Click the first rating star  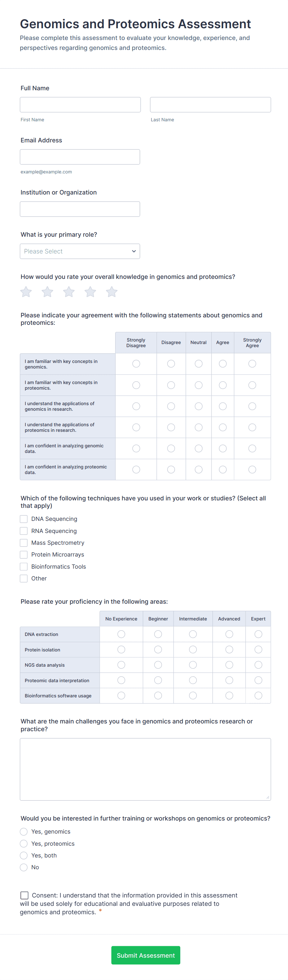click(26, 292)
